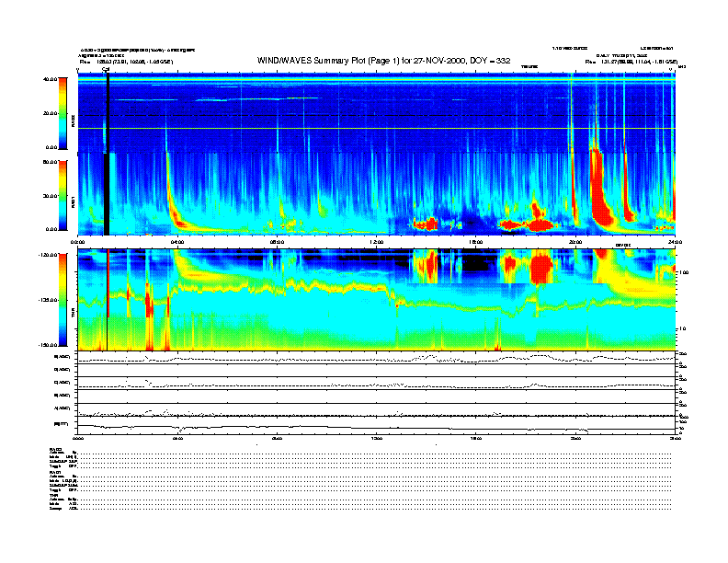Viewport: 728px width, 563px height.
Task: Click the RAD2 heading in the status table
Action: coord(56,449)
